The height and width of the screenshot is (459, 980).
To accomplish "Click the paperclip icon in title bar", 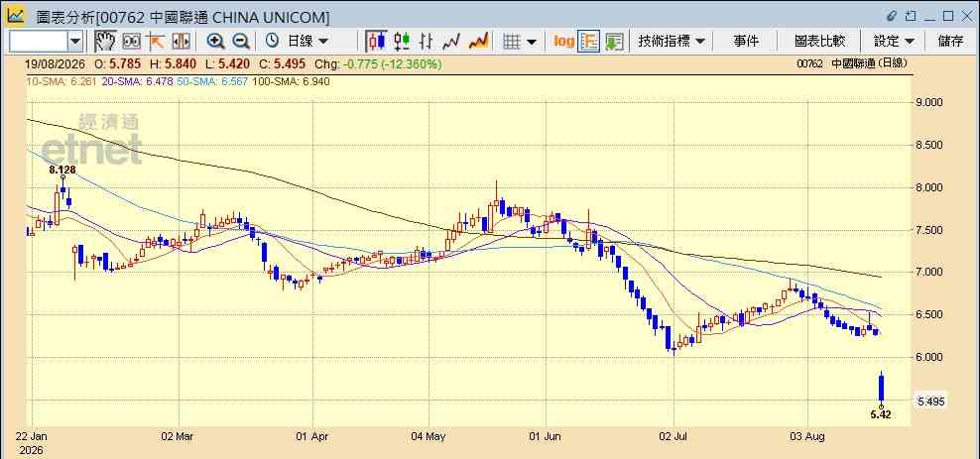I will click(893, 16).
